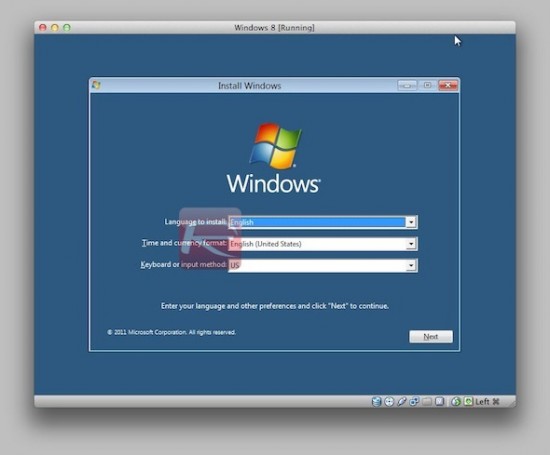Expand the Language to install dropdown arrow
Viewport: 550px width, 455px height.
(x=411, y=222)
